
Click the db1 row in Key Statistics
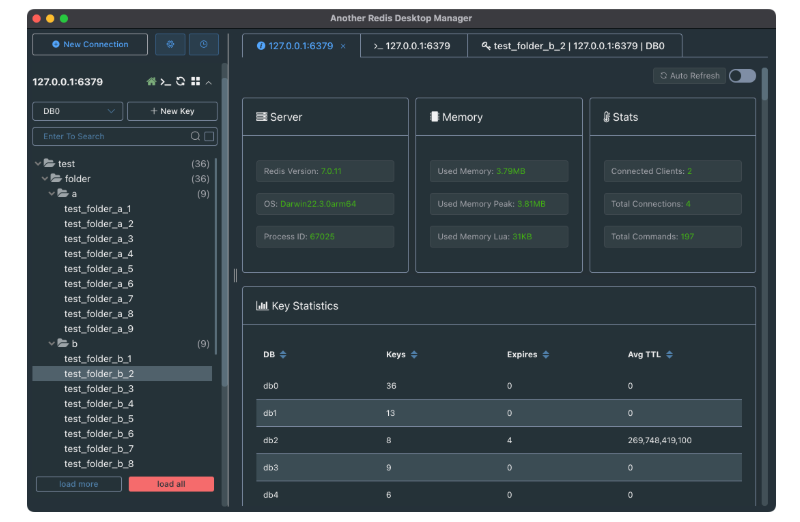[499, 413]
